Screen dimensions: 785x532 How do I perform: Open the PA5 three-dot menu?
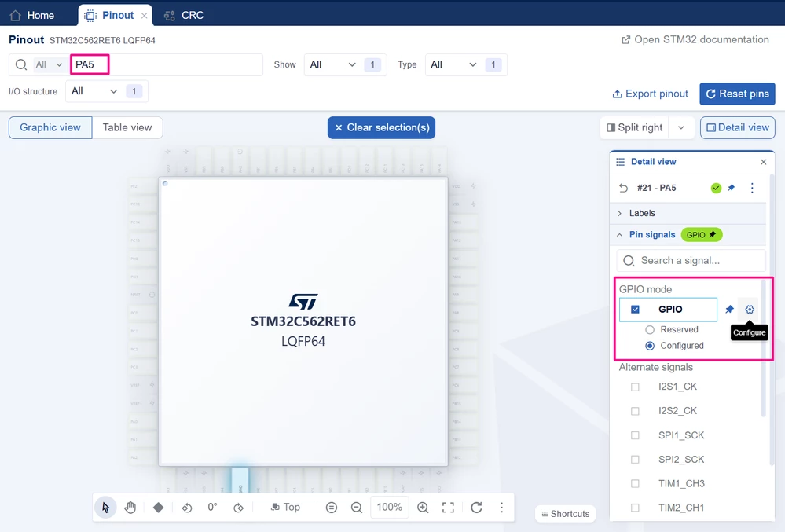point(752,188)
